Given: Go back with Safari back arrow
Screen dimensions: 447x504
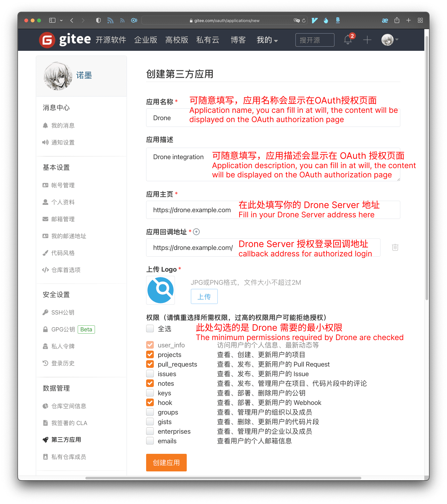Looking at the screenshot, I should 72,20.
